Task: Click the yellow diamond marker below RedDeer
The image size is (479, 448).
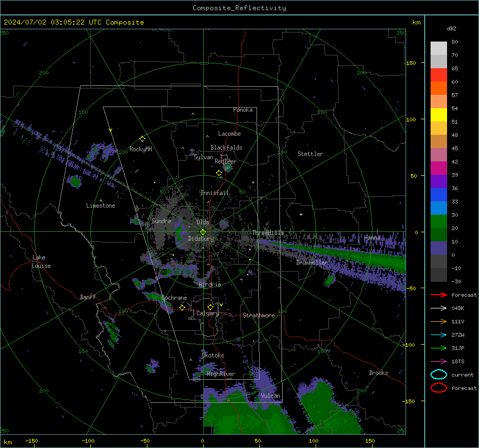Action: (x=219, y=173)
